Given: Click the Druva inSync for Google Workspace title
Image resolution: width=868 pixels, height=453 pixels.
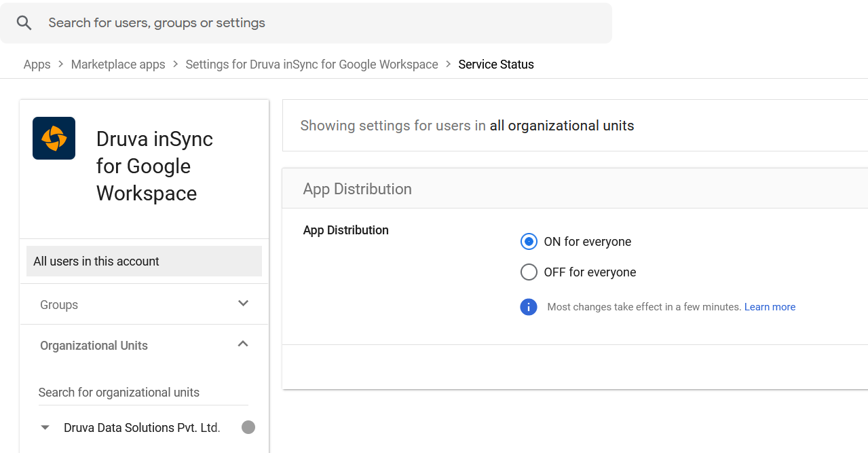Looking at the screenshot, I should tap(155, 166).
